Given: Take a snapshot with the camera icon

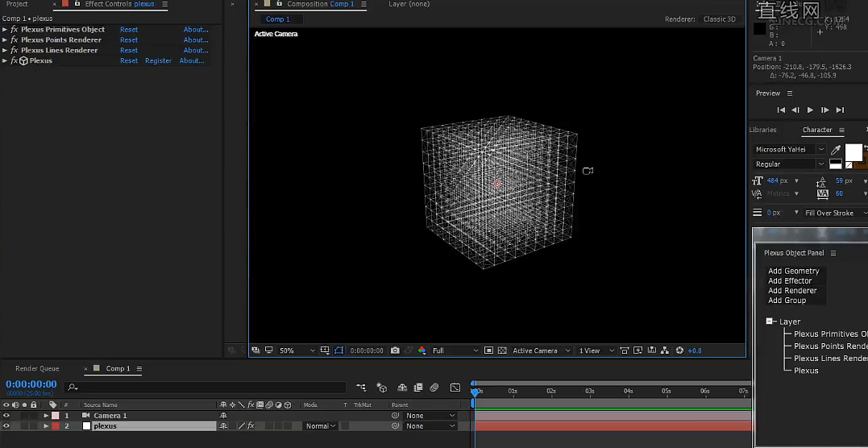Looking at the screenshot, I should point(395,351).
